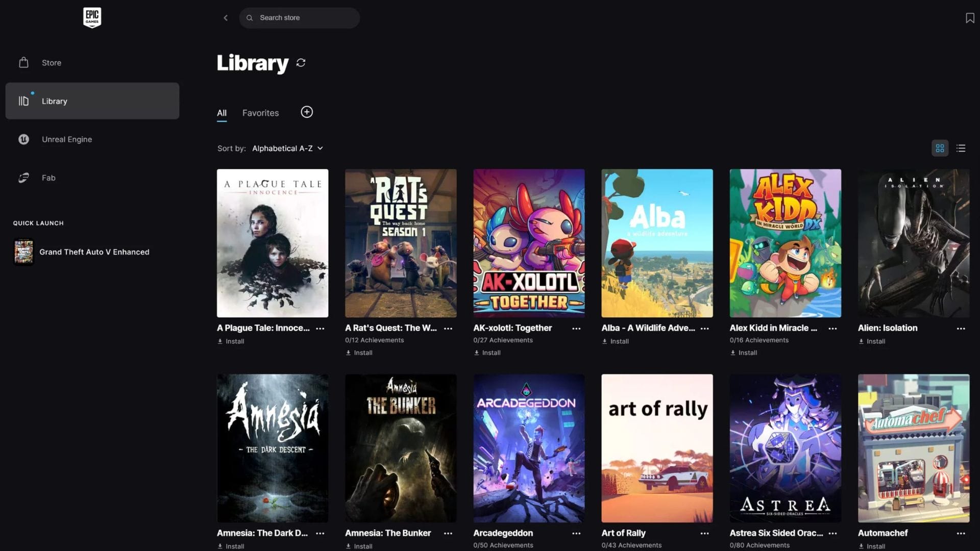Image resolution: width=980 pixels, height=551 pixels.
Task: Click into the Search store field
Action: (299, 18)
